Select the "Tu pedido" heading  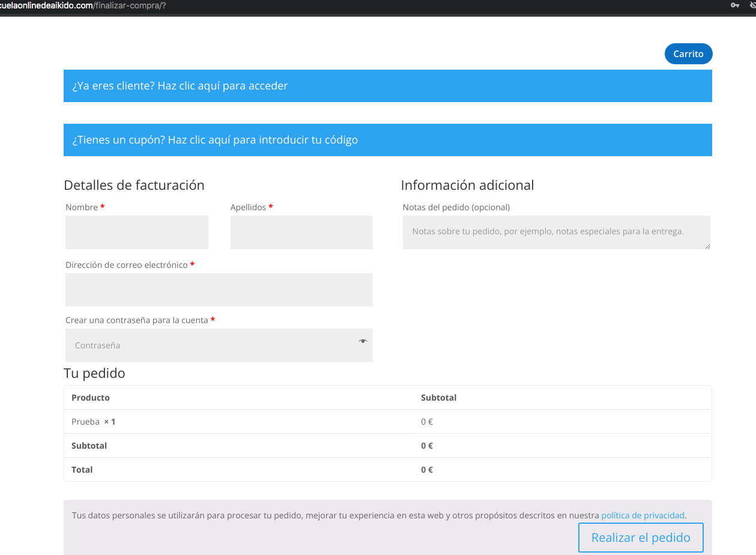point(94,373)
